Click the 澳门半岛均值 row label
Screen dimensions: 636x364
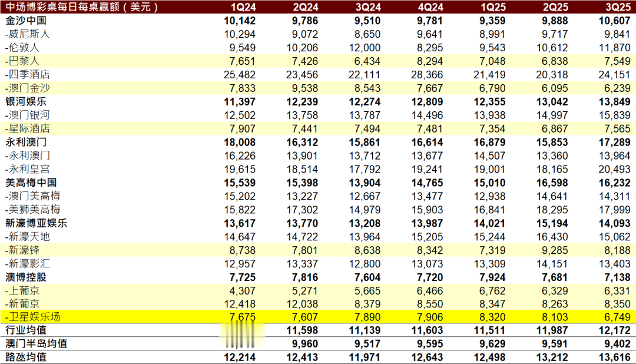coord(36,344)
